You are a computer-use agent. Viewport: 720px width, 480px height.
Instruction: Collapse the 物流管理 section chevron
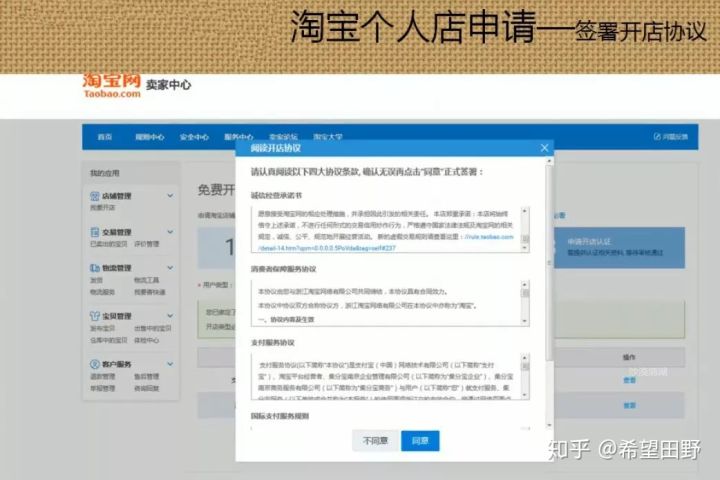(170, 268)
